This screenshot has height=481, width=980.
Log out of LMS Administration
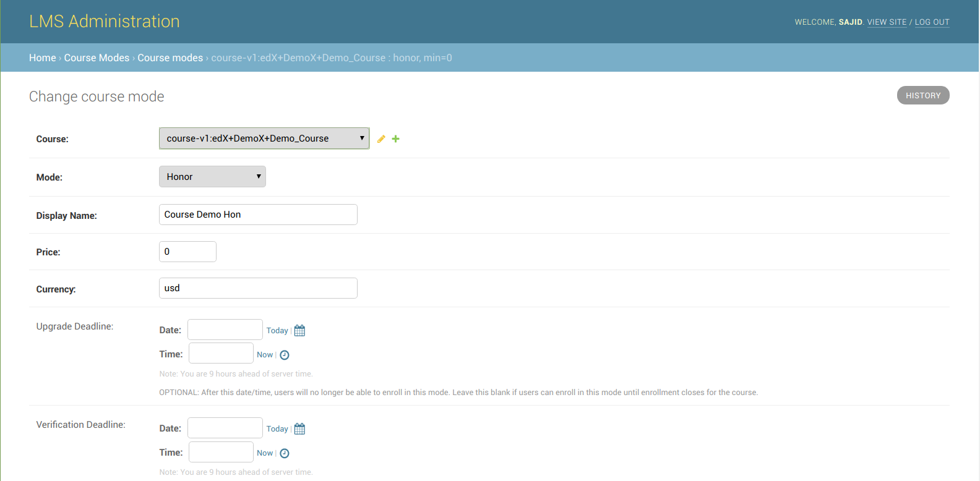(x=932, y=22)
